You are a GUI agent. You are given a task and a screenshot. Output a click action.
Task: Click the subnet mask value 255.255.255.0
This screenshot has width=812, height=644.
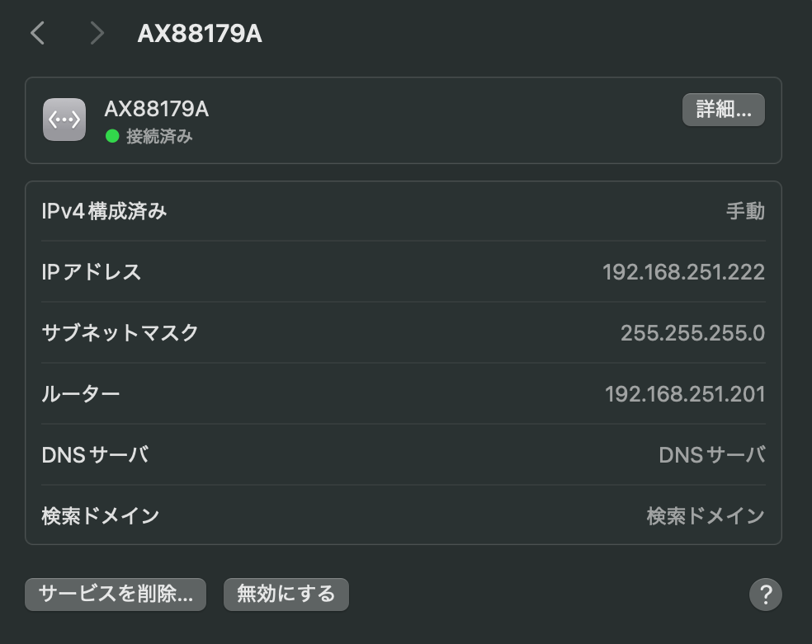click(x=692, y=333)
